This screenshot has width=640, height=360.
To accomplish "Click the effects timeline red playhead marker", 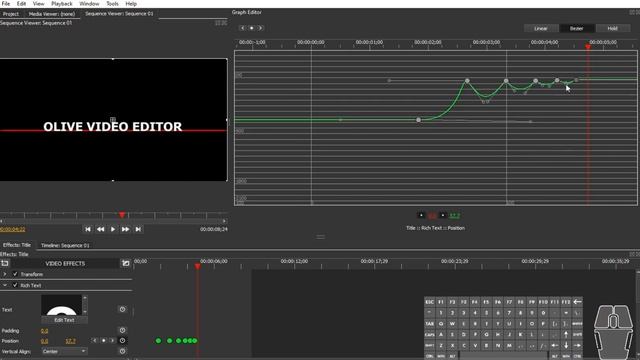I will point(198,266).
